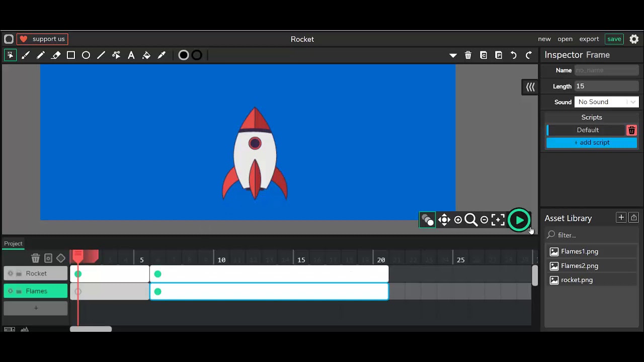Open the new project menu
The height and width of the screenshot is (362, 644).
tap(544, 39)
